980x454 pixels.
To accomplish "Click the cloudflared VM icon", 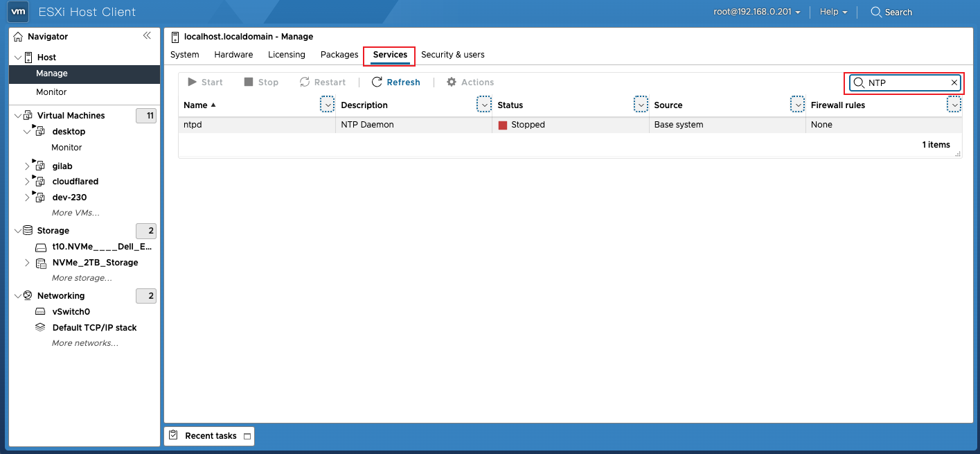I will (x=39, y=181).
